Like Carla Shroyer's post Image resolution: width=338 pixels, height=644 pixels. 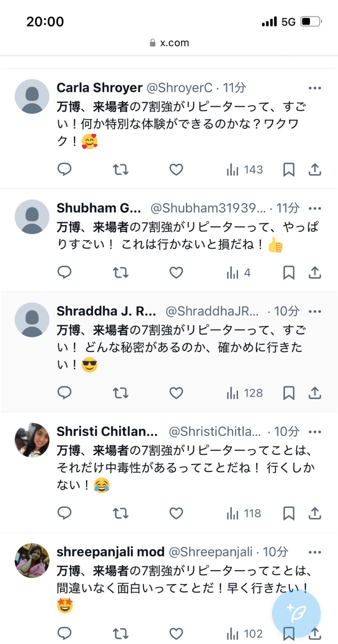click(176, 170)
